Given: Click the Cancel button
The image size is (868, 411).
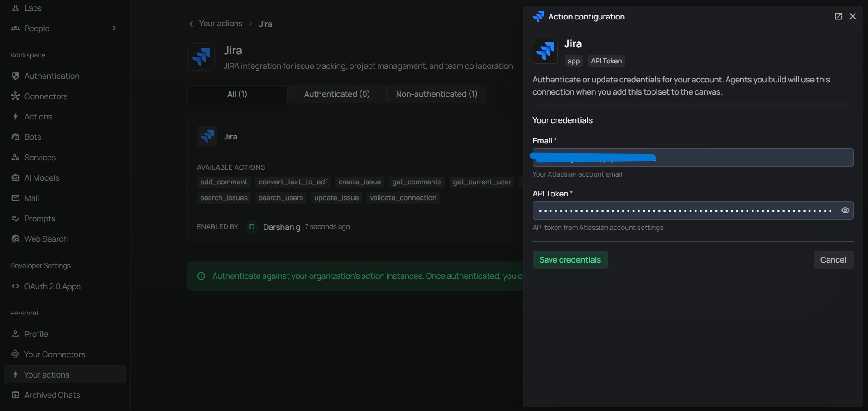Looking at the screenshot, I should 833,260.
